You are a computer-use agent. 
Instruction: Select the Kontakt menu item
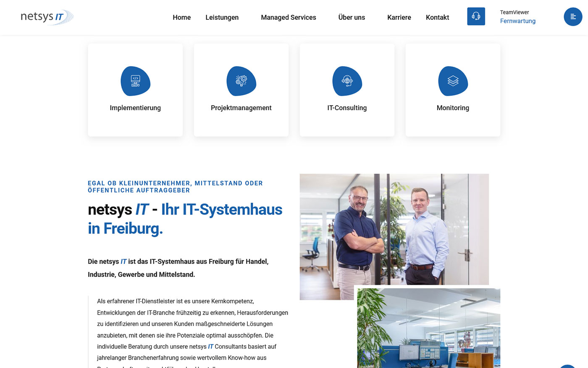pos(437,17)
